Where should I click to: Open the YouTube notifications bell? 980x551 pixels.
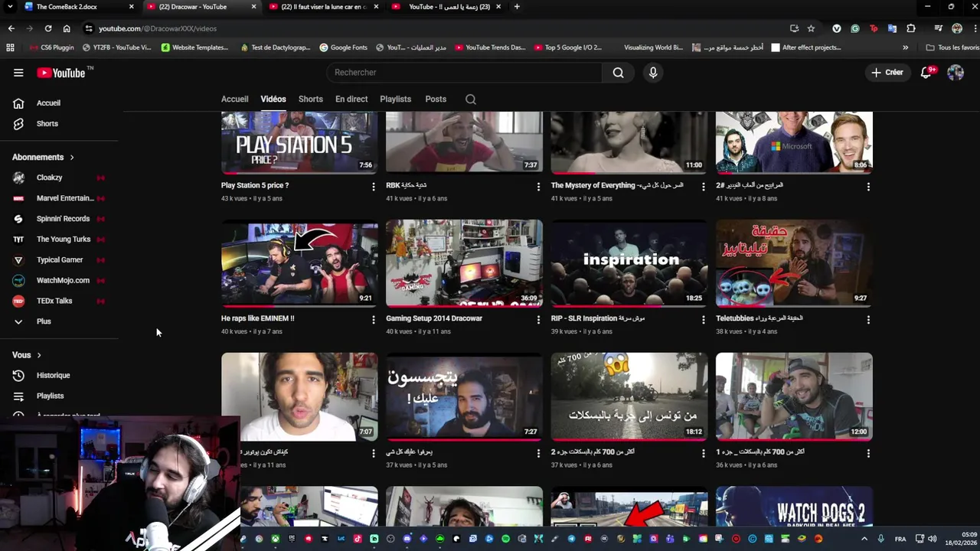point(926,72)
